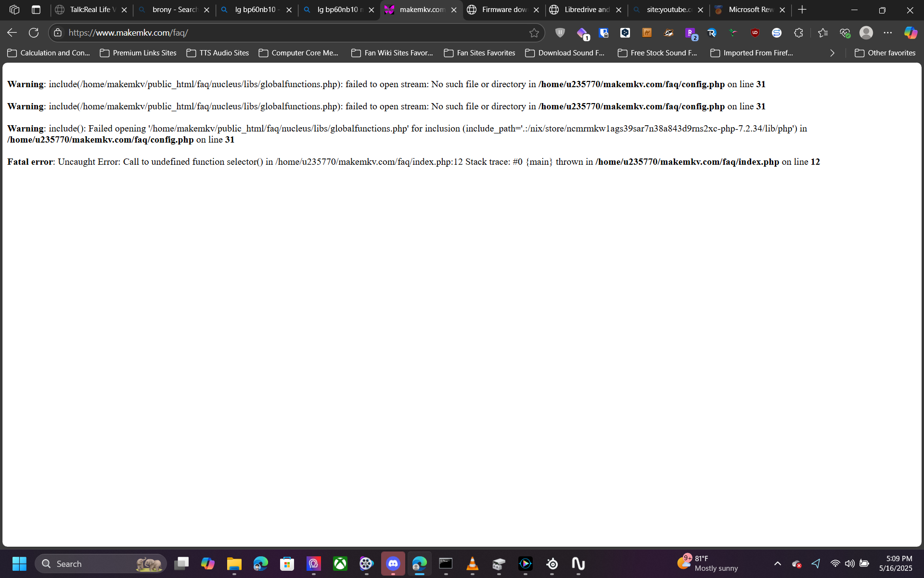View site information lock icon

[58, 33]
